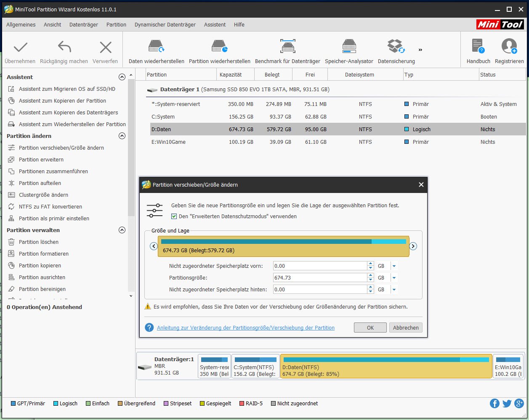Open the GB unit dropdown for Partitionsgröße
Screen dimensions: 529x420
pos(394,277)
